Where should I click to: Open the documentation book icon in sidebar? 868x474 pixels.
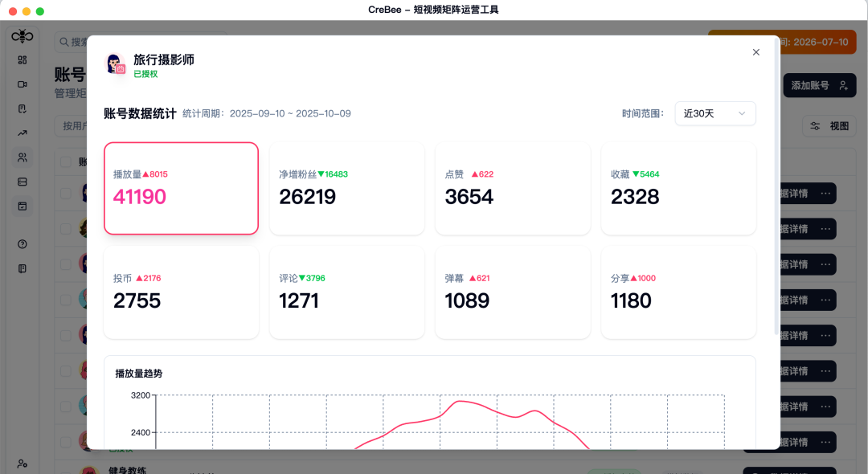point(23,269)
